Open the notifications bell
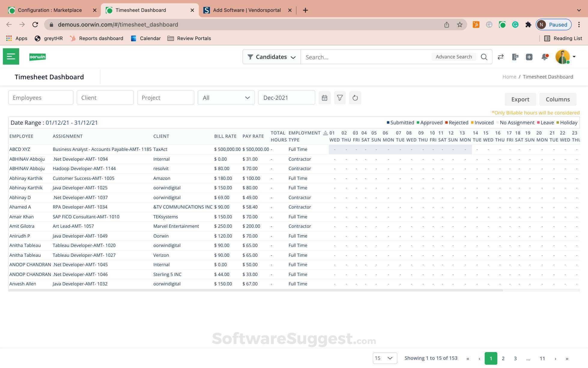Screen dimensions: 588x368 (x=544, y=57)
